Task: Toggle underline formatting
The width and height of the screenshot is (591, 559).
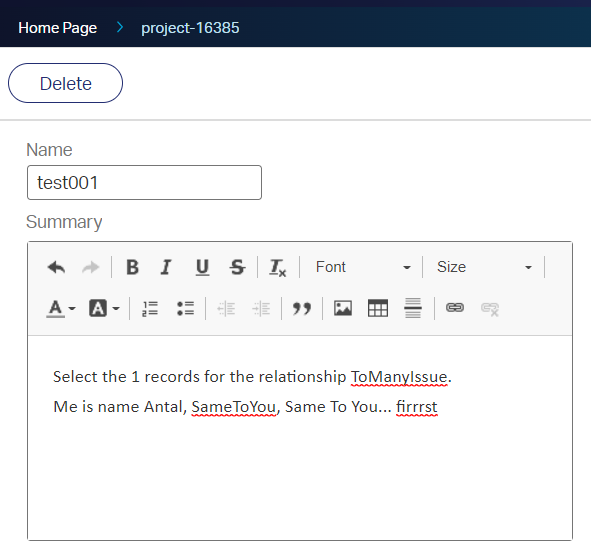Action: coord(202,267)
